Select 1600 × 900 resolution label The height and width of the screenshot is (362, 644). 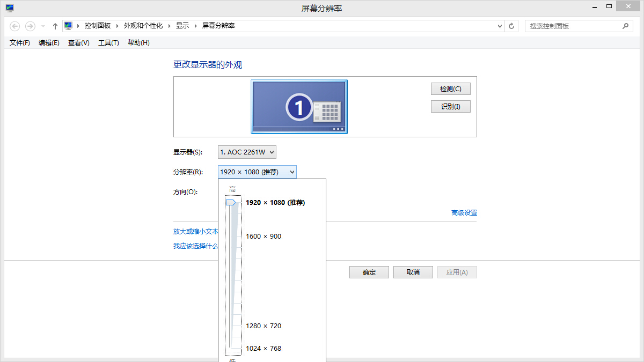click(x=264, y=237)
